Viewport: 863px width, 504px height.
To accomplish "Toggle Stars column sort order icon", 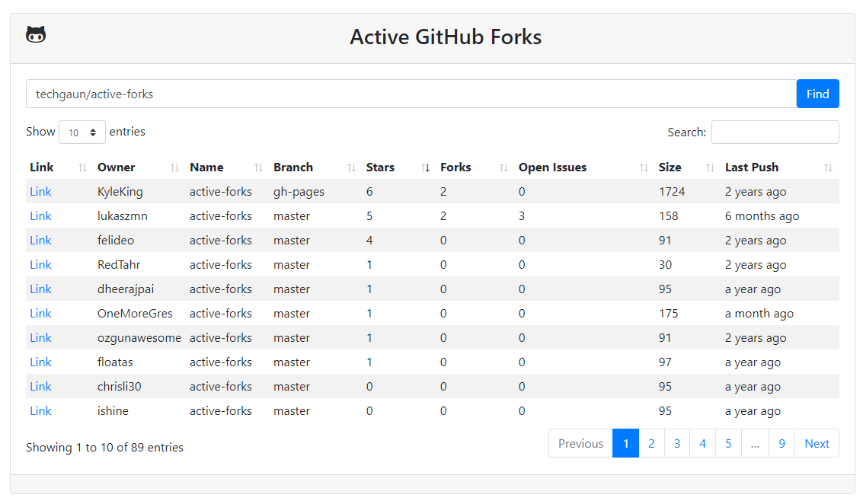I will pyautogui.click(x=426, y=167).
